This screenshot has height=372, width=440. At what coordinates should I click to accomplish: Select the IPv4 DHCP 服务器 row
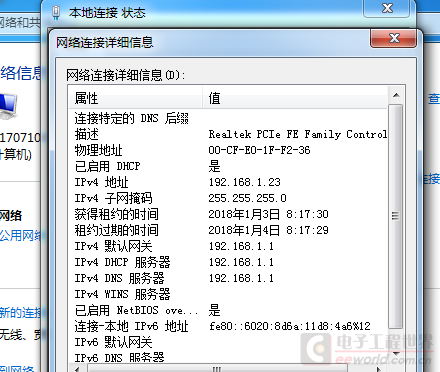point(228,262)
